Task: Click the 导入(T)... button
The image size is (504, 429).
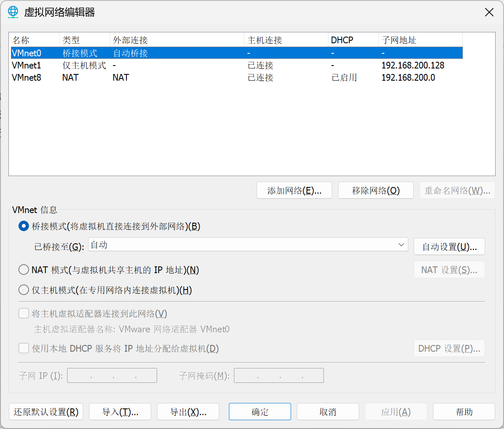Action: [x=121, y=412]
